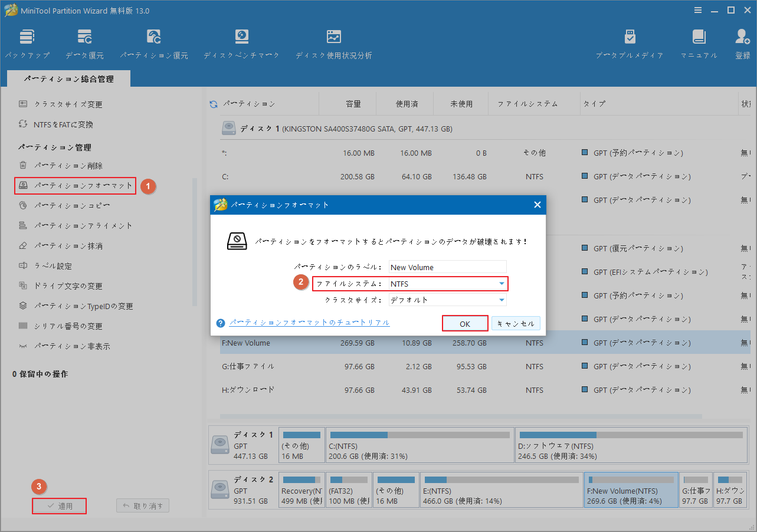Sort by the 容量 column header
Image resolution: width=757 pixels, height=532 pixels.
(x=353, y=104)
